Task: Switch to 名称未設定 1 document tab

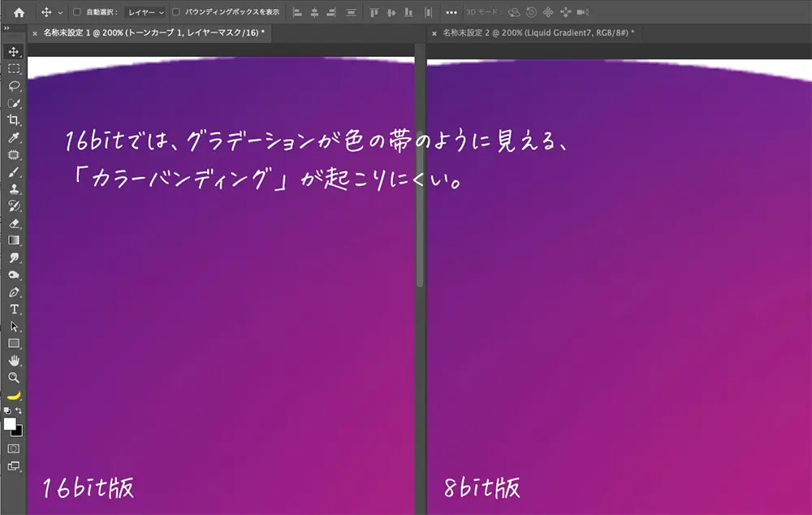Action: [x=153, y=32]
